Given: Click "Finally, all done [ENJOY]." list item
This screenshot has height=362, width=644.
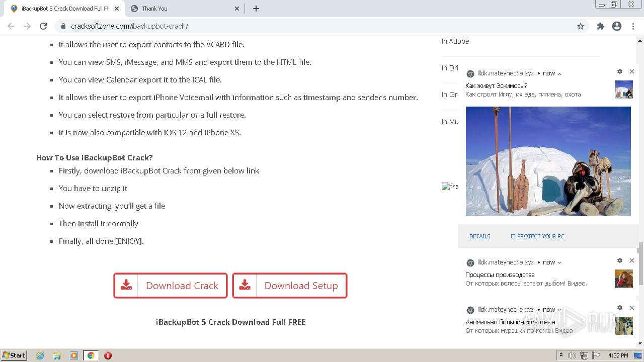Looking at the screenshot, I should click(x=101, y=241).
